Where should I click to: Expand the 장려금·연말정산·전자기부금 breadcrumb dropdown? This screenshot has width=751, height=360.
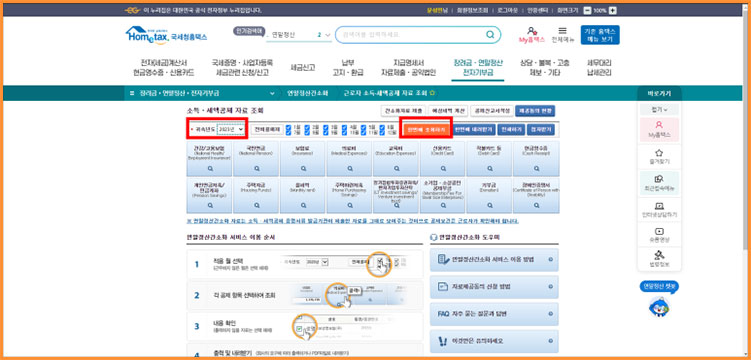point(273,93)
